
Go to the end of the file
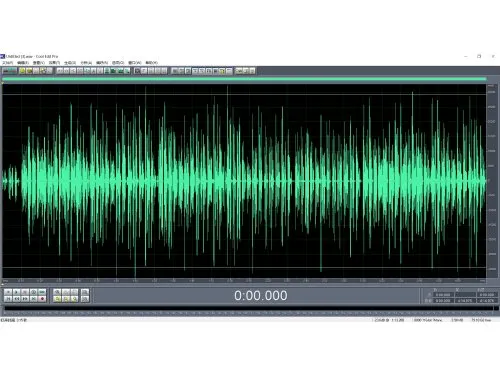coord(33,299)
